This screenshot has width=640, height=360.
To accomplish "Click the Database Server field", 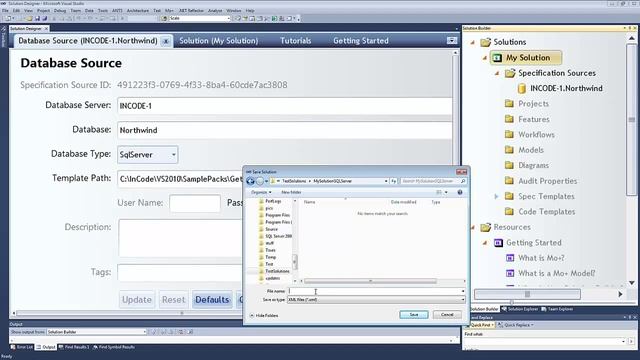I will (x=284, y=106).
